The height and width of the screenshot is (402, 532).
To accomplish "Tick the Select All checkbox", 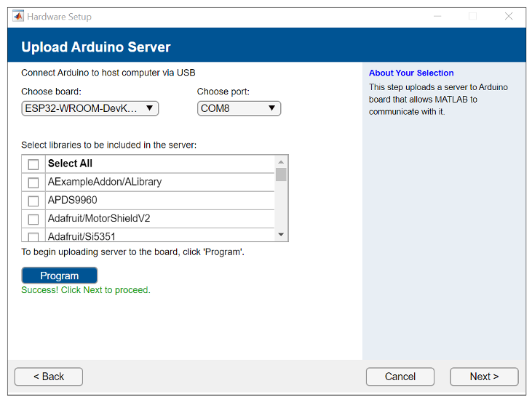I will pyautogui.click(x=33, y=164).
